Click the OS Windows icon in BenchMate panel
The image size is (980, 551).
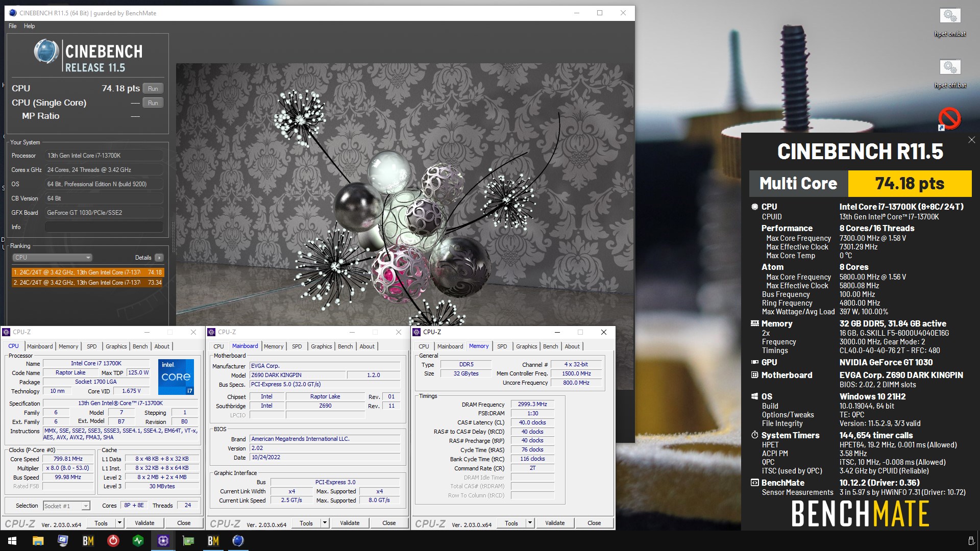coord(754,396)
